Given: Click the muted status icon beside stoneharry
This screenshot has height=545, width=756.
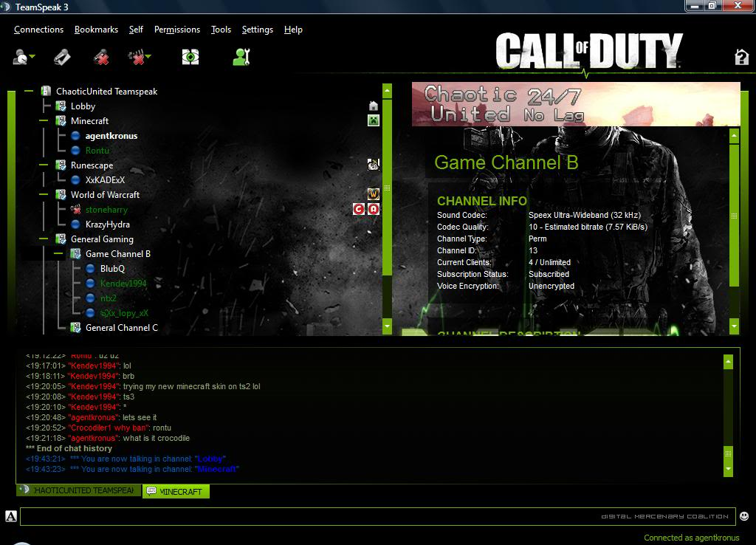Looking at the screenshot, I should point(75,209).
